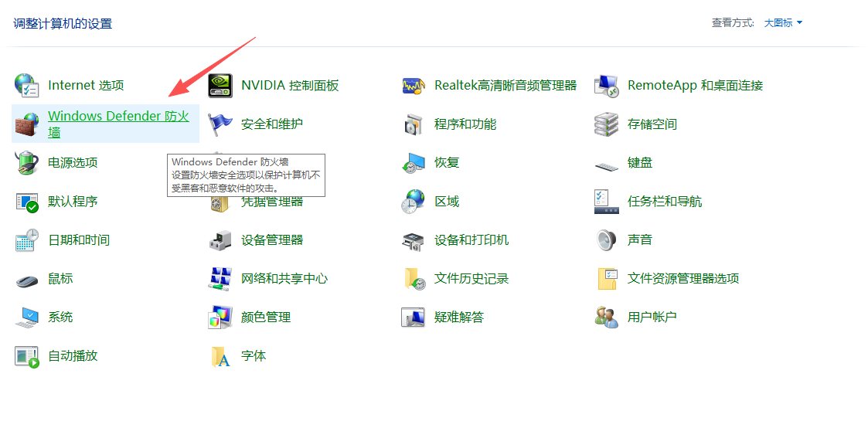The height and width of the screenshot is (438, 868).
Task: Click the Windows Defender 防火墙 brick wall icon
Action: [26, 124]
